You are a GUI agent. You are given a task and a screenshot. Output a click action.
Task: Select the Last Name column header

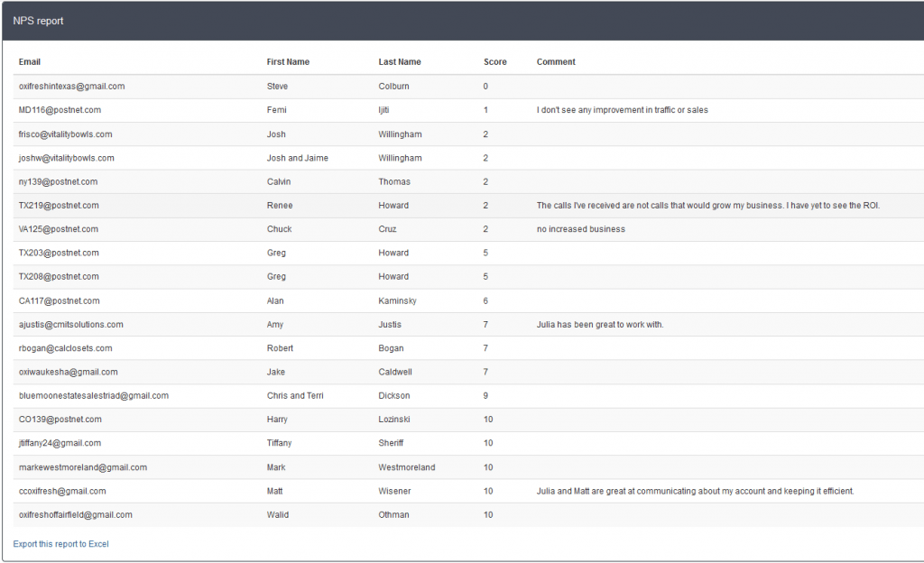(x=400, y=62)
